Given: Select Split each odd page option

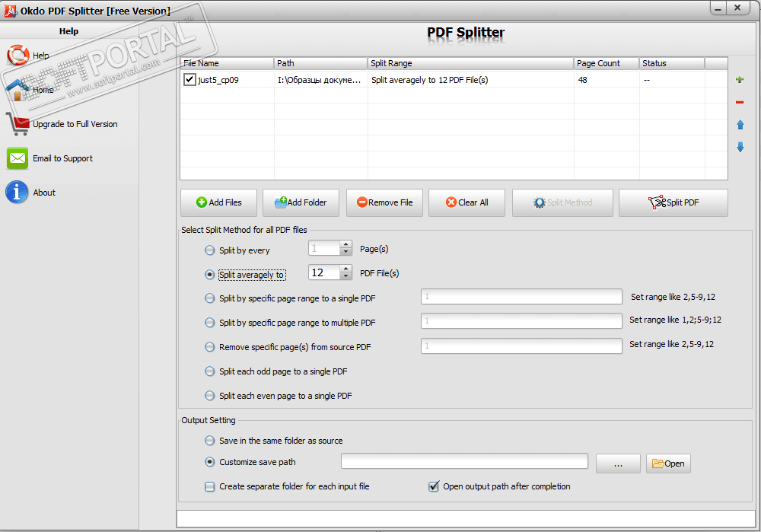Looking at the screenshot, I should tap(210, 371).
